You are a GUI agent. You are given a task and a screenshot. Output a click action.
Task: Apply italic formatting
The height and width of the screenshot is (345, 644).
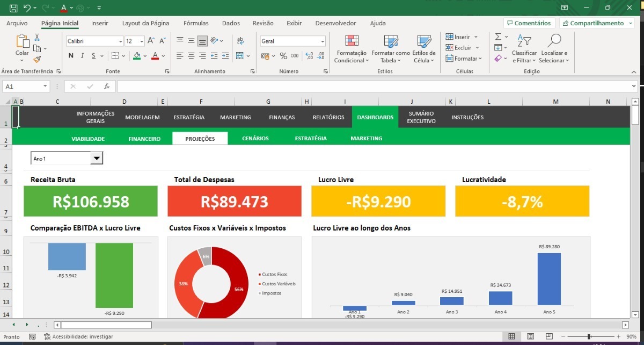tap(82, 56)
